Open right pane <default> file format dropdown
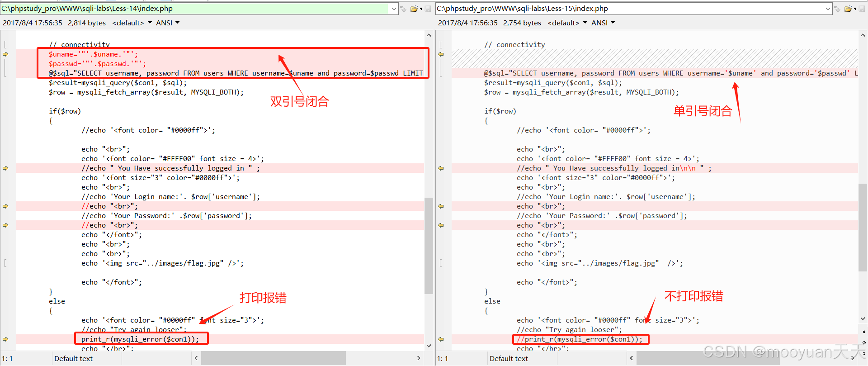This screenshot has height=366, width=868. click(x=567, y=23)
